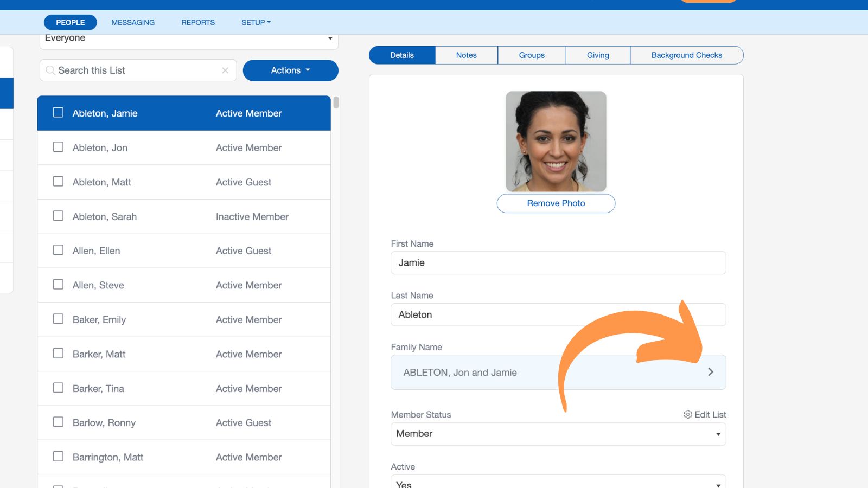Image resolution: width=868 pixels, height=488 pixels.
Task: Select the Allen, Ellen checkbox
Action: click(x=58, y=250)
